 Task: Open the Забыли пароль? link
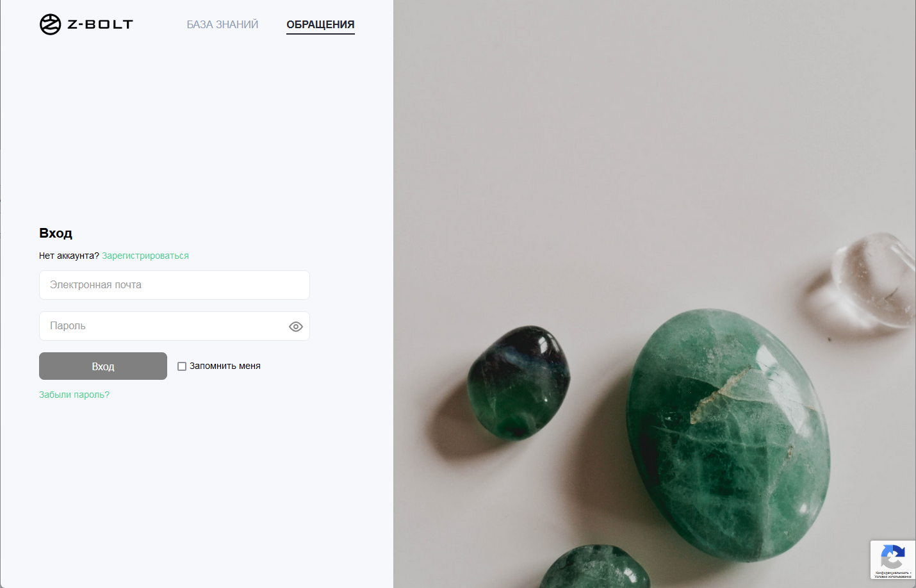point(74,395)
